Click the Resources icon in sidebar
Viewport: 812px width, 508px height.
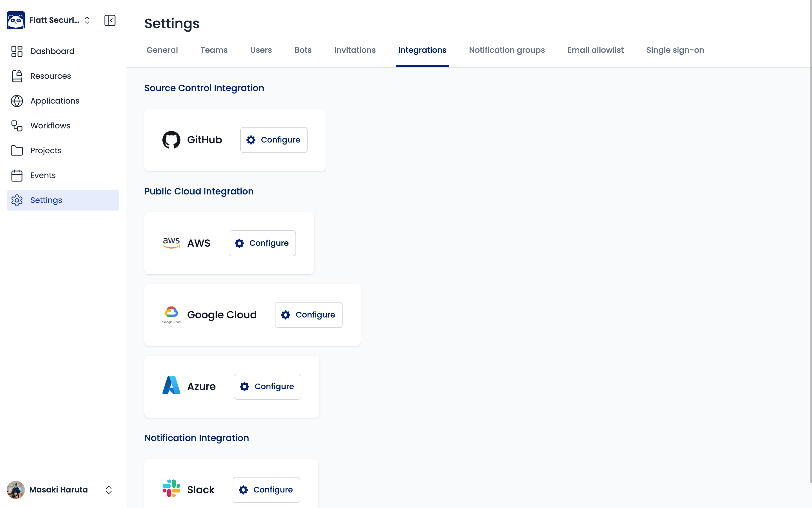pyautogui.click(x=17, y=76)
